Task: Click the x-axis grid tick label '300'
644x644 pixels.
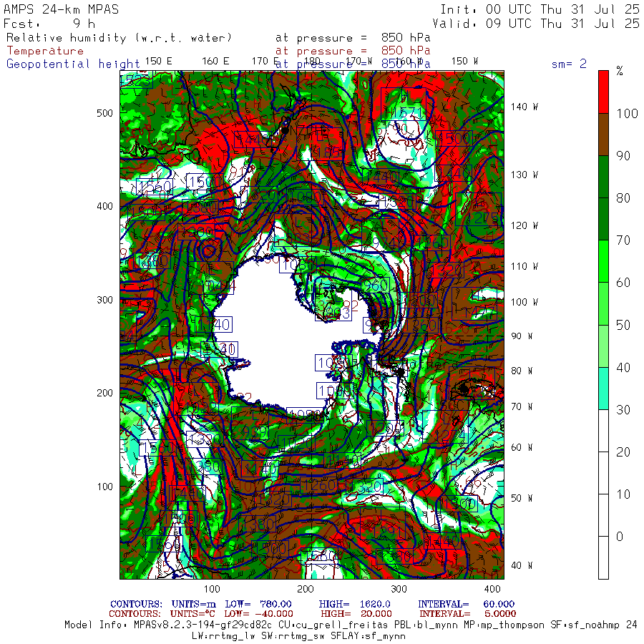Action: pyautogui.click(x=399, y=589)
